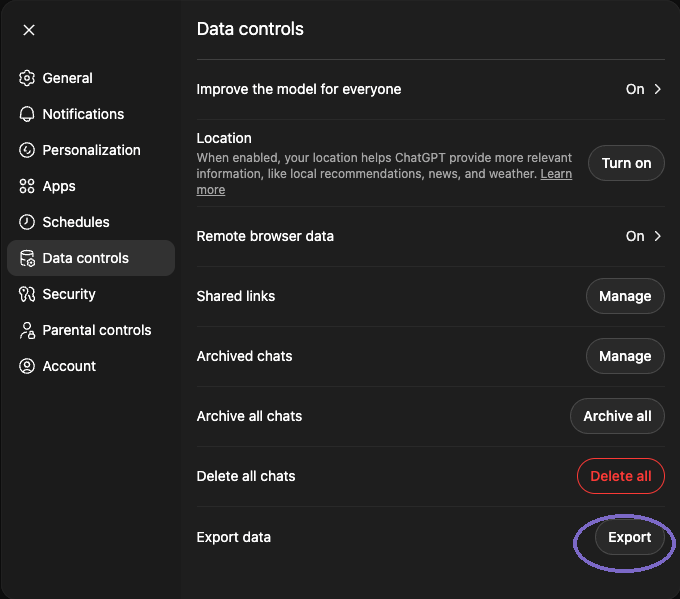The image size is (680, 599).
Task: Click the Personalization icon in sidebar
Action: pos(27,150)
